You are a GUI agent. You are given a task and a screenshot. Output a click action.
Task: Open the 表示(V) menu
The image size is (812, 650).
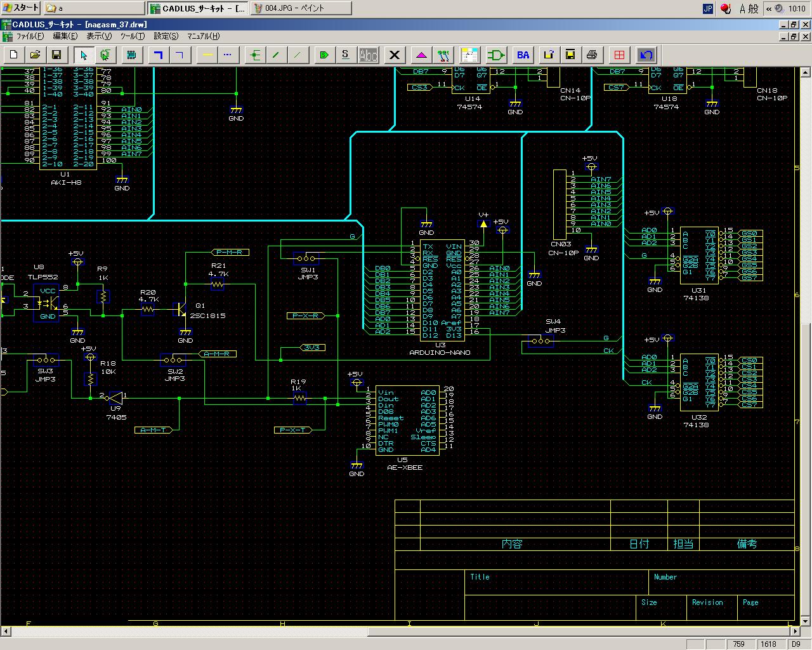98,36
